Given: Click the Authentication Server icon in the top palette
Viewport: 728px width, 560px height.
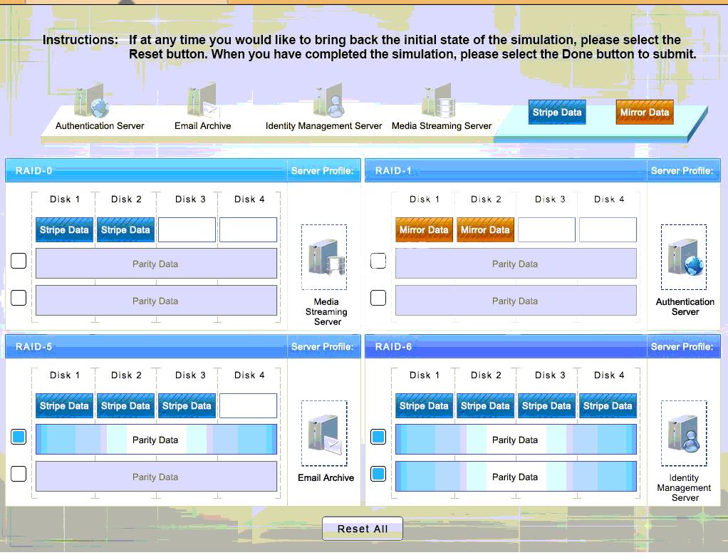Looking at the screenshot, I should point(91,100).
